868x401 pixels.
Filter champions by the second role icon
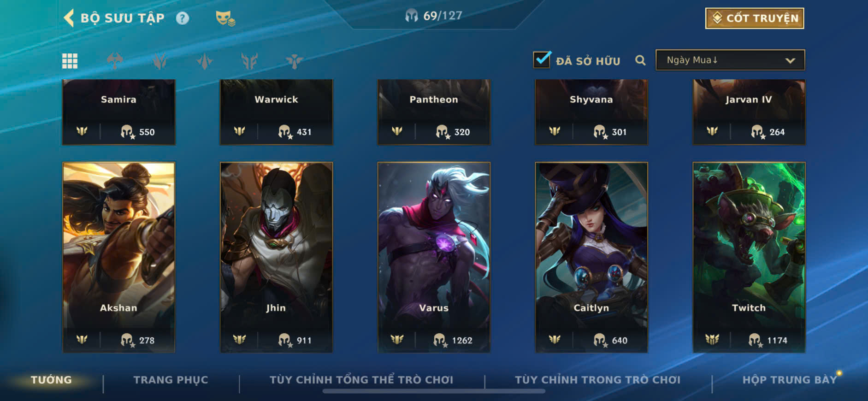tap(159, 61)
